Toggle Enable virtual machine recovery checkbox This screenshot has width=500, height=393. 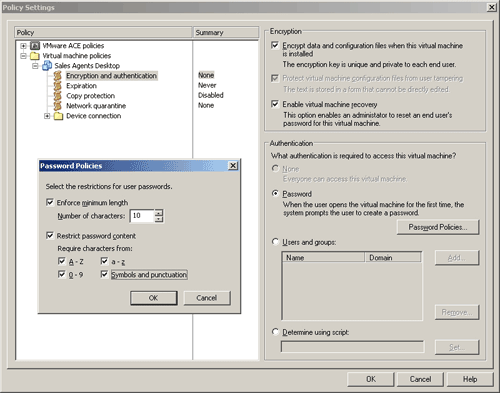(x=275, y=104)
